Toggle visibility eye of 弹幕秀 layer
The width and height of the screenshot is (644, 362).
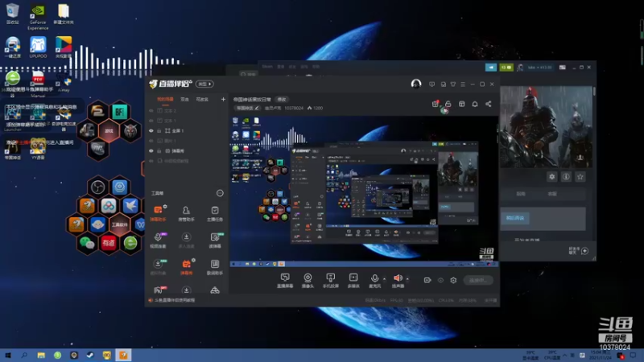pos(151,150)
